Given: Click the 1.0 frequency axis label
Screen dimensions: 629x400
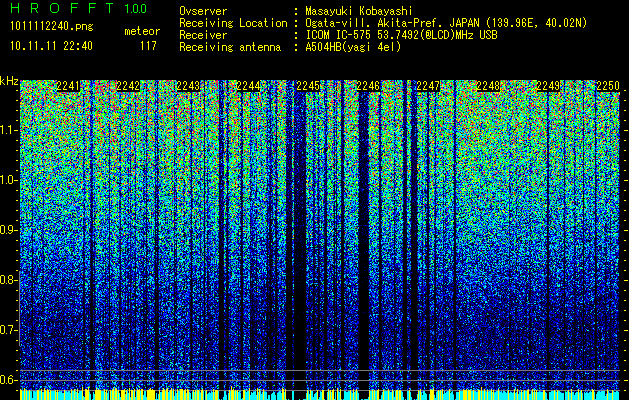Looking at the screenshot, I should coord(9,180).
